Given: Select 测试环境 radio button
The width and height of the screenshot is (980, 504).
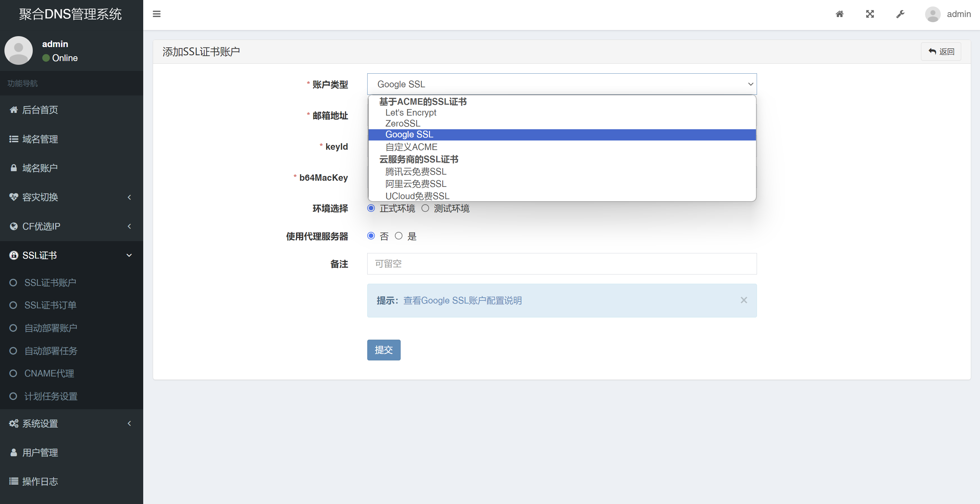Looking at the screenshot, I should [x=424, y=208].
